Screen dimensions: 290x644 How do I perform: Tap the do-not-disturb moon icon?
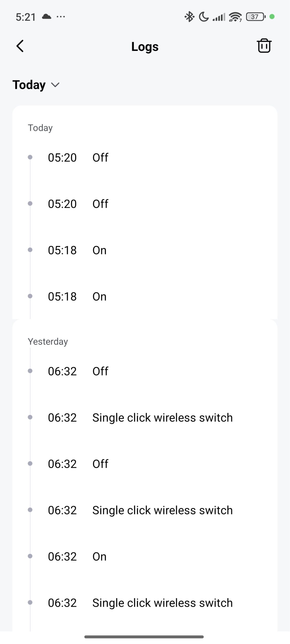coord(204,17)
